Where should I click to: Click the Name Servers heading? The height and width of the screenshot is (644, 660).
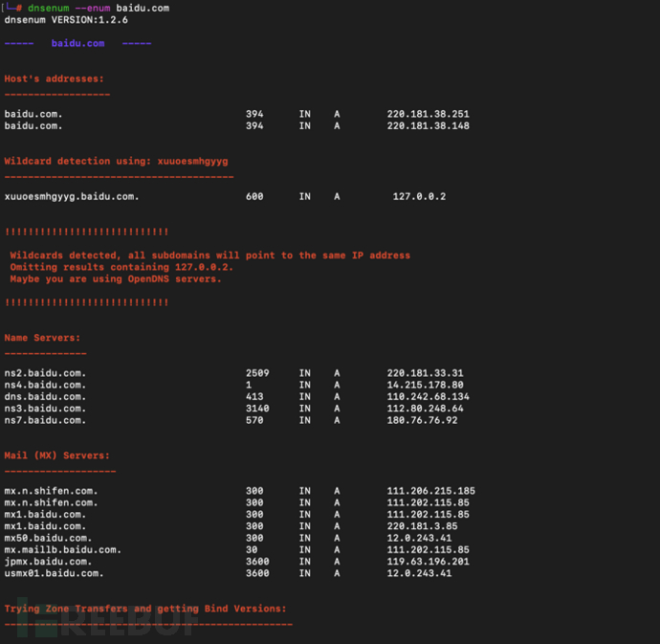(x=42, y=338)
